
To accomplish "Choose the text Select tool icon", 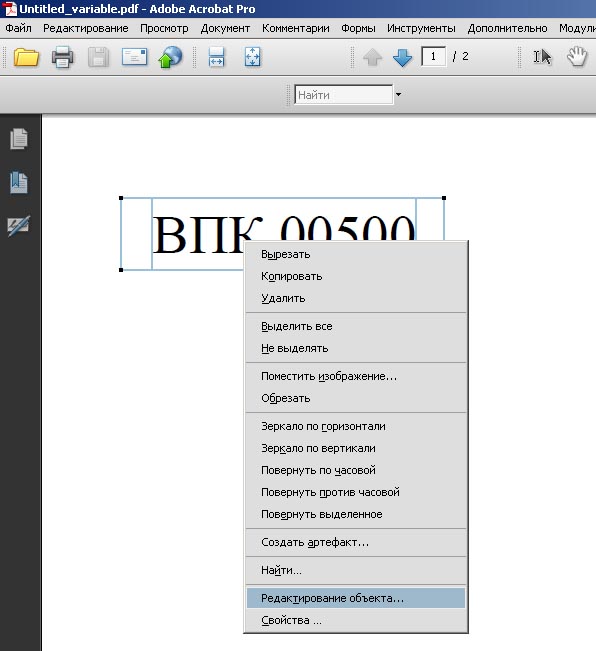I will coord(542,57).
